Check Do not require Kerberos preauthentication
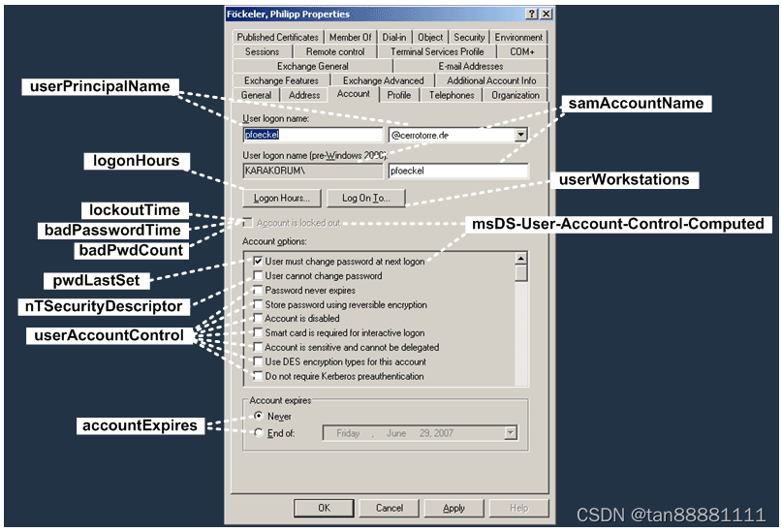Viewport: 782px width, 532px height. 258,376
